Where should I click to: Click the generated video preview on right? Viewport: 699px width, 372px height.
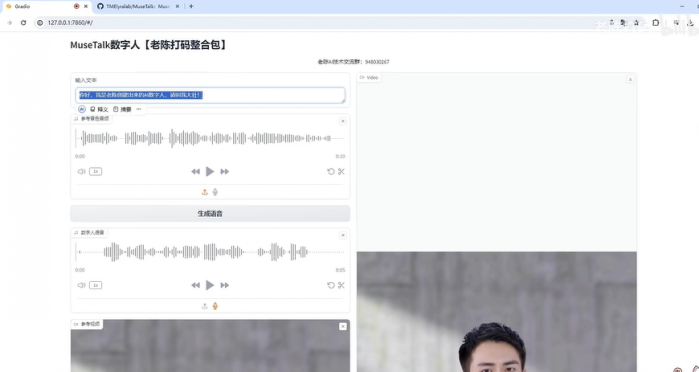tap(497, 311)
